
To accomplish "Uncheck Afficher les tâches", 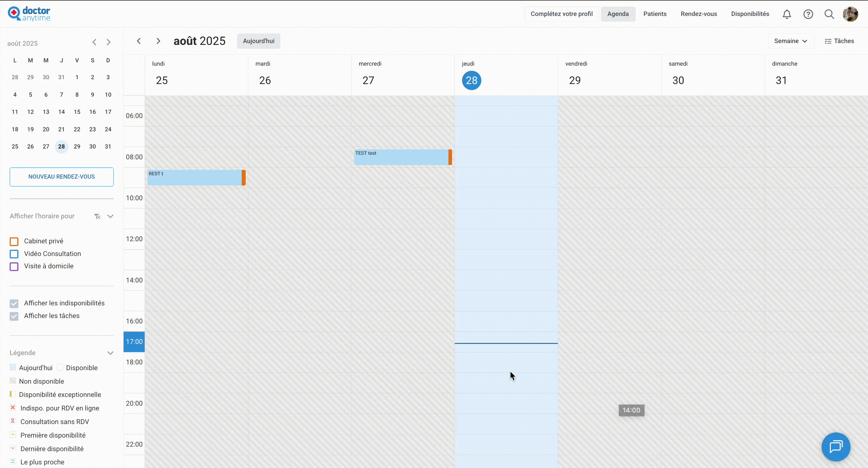I will click(14, 317).
